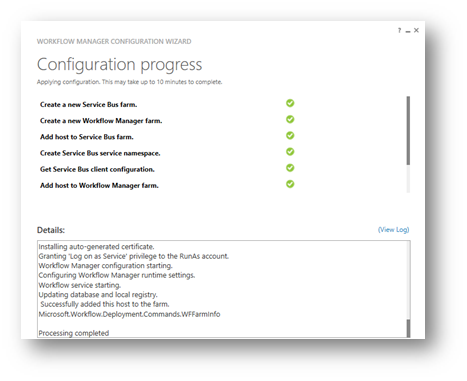Click the WFFarmInfo log line

pos(129,314)
